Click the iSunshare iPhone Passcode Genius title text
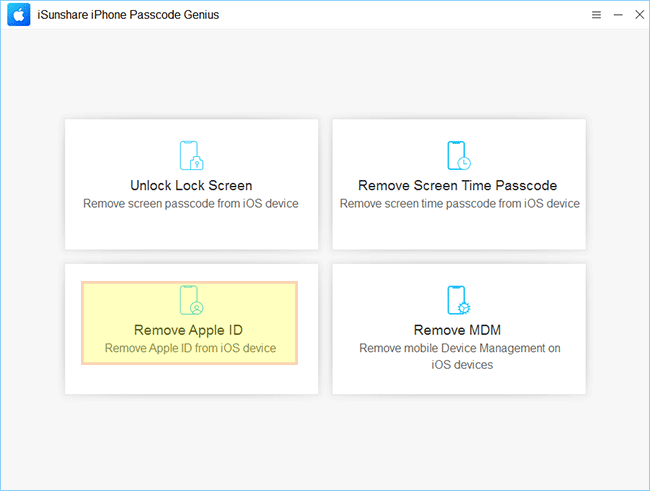This screenshot has height=491, width=650. point(128,15)
